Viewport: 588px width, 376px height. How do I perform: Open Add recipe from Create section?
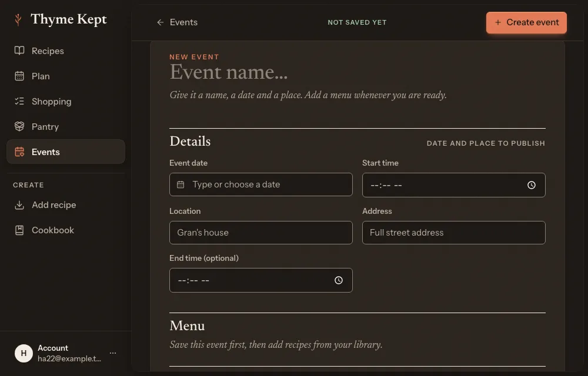[66, 205]
